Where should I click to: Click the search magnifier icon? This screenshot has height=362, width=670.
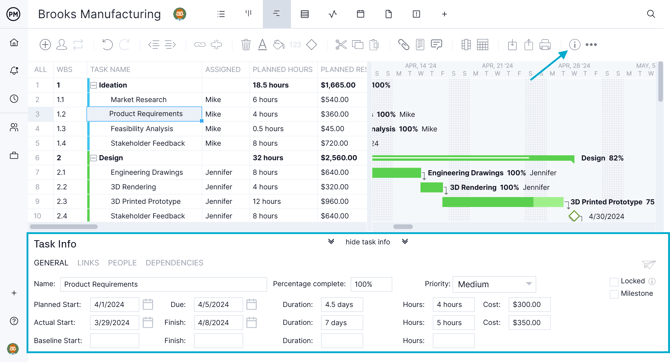coord(651,14)
